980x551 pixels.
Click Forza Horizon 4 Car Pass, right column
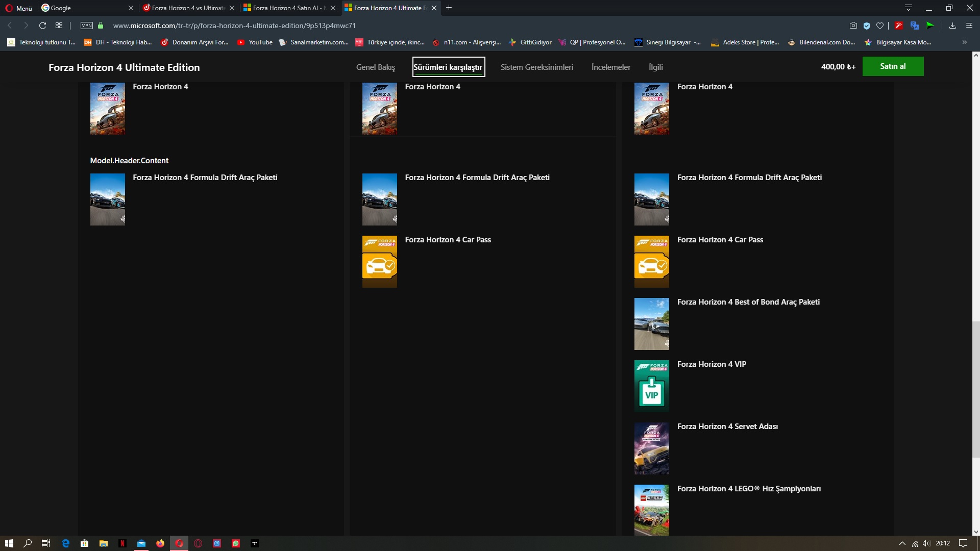click(720, 240)
